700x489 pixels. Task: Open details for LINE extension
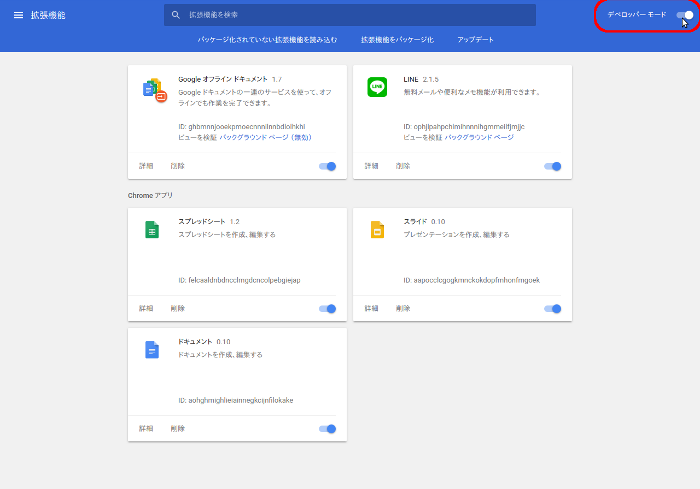(x=371, y=166)
